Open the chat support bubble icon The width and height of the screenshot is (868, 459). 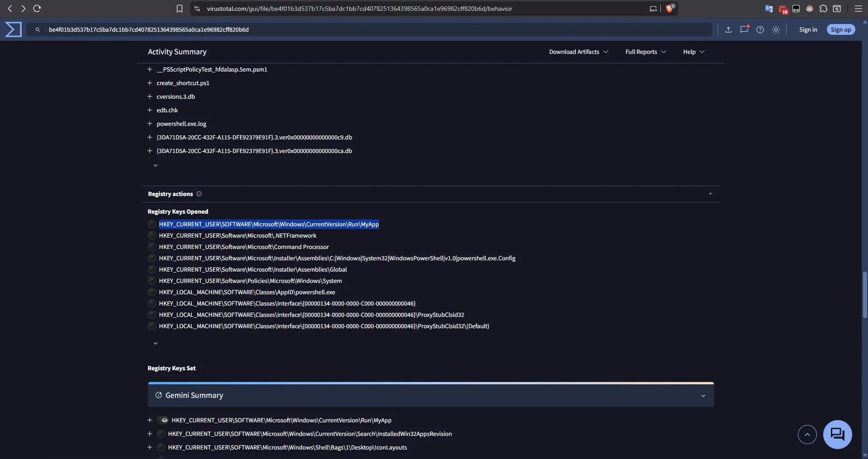pyautogui.click(x=837, y=435)
